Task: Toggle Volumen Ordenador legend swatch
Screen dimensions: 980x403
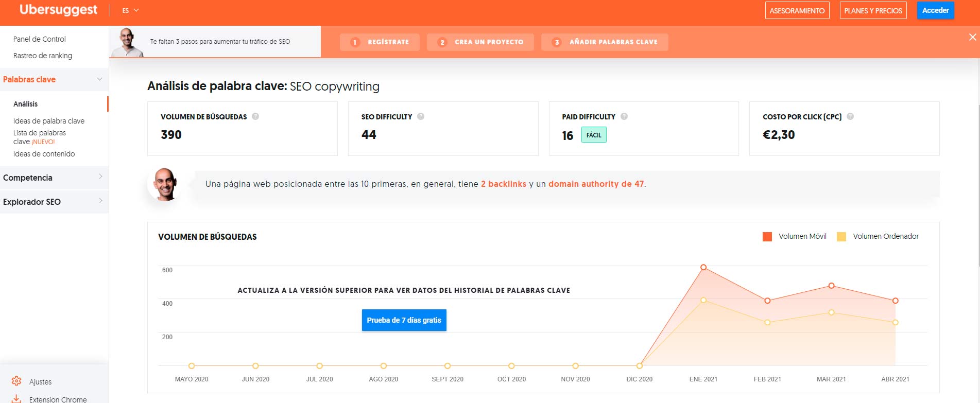Action: click(841, 237)
